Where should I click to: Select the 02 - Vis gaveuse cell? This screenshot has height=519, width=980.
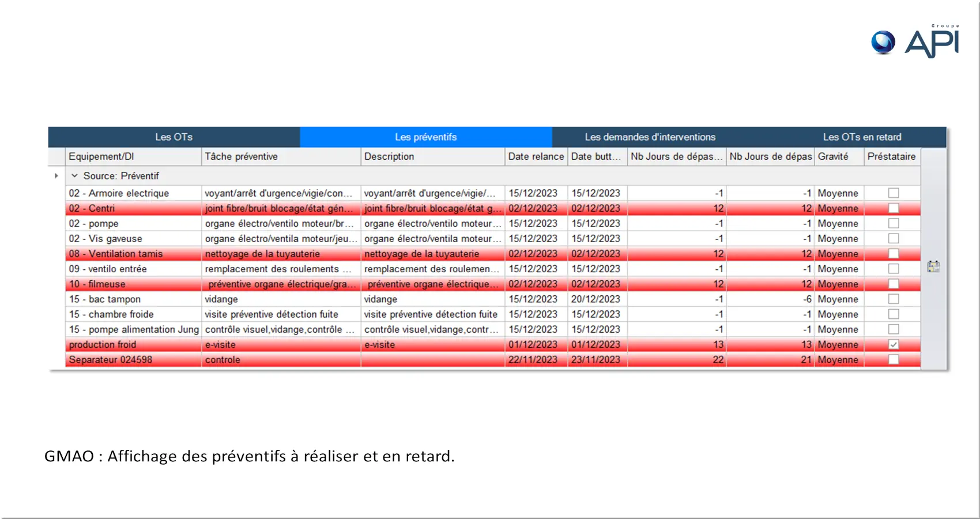133,238
